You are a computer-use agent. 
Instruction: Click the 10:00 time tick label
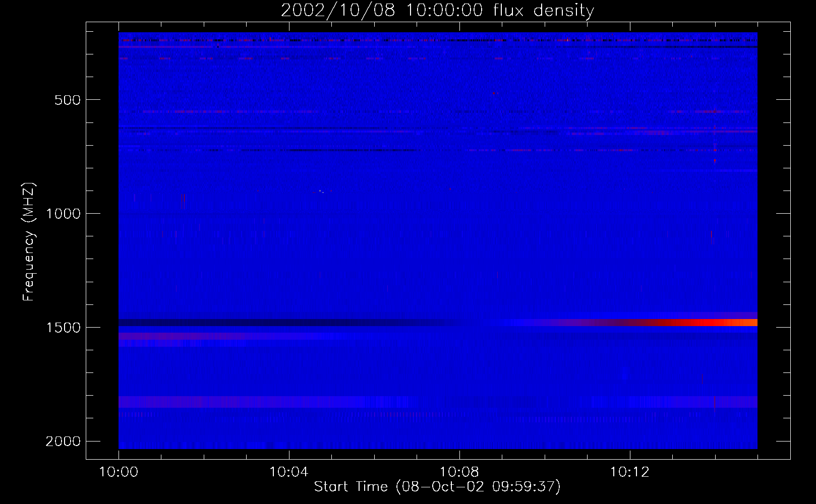(119, 472)
